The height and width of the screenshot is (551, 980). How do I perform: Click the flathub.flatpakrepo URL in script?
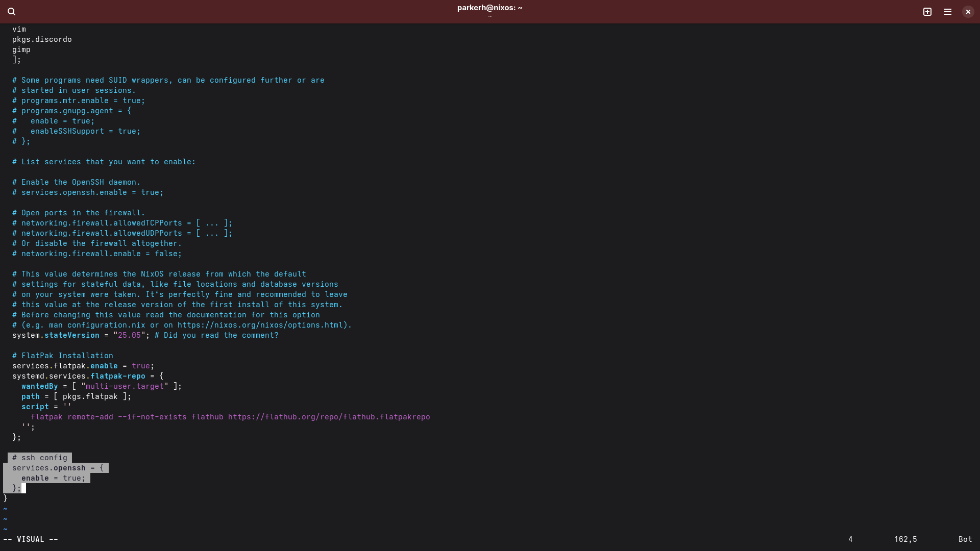329,417
